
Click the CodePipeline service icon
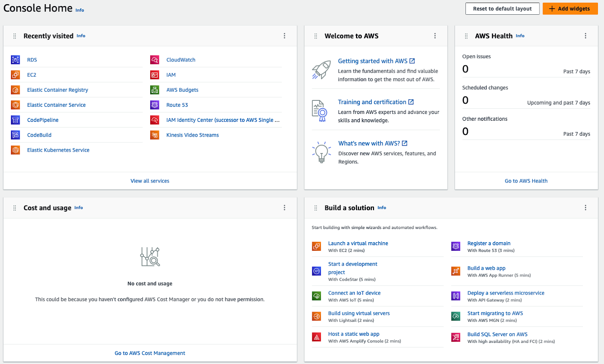click(x=15, y=120)
